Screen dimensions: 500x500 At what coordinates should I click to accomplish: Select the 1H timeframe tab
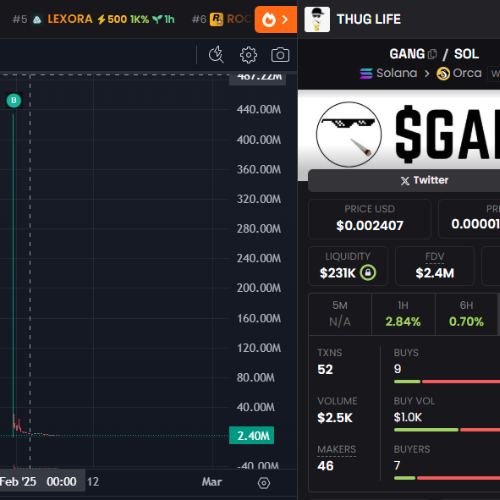403,314
